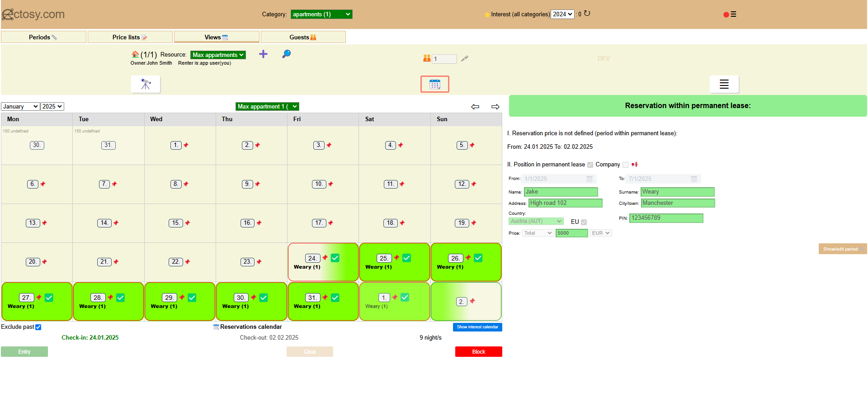Screen dimensions: 868x412
Task: Open the Category apartments dropdown
Action: 321,14
